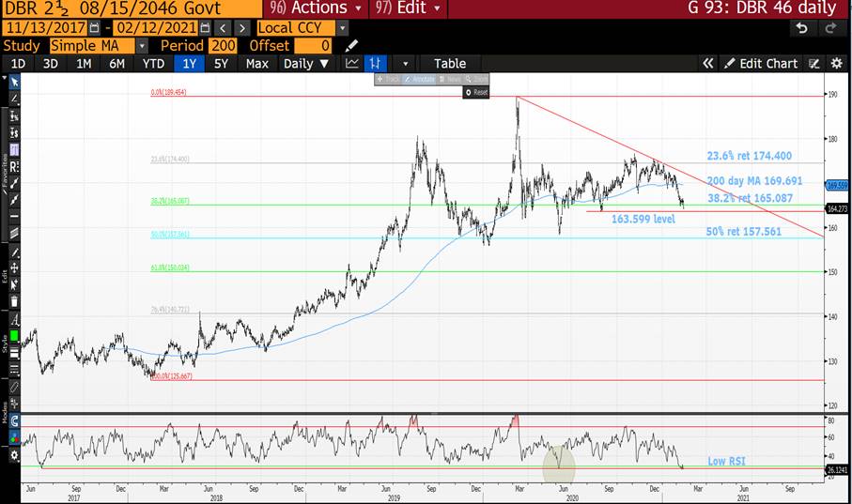Click the undo arrow icon
Screen dimensions: 852x504
pos(801,28)
